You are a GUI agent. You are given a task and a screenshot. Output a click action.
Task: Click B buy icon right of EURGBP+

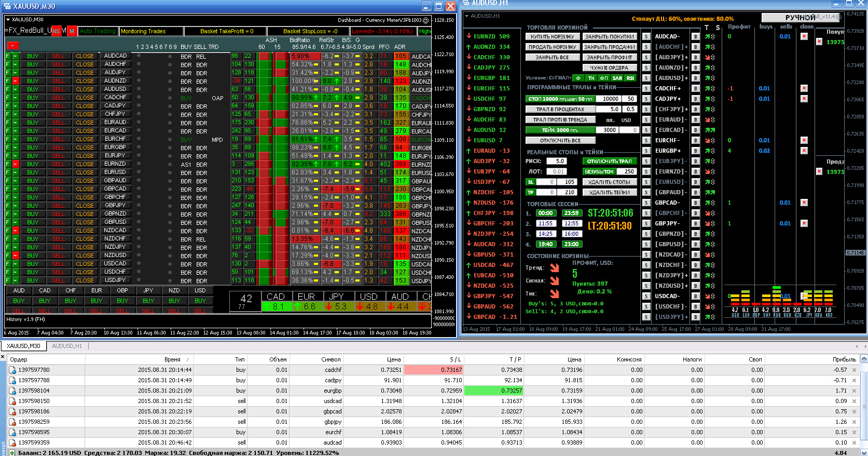click(695, 151)
